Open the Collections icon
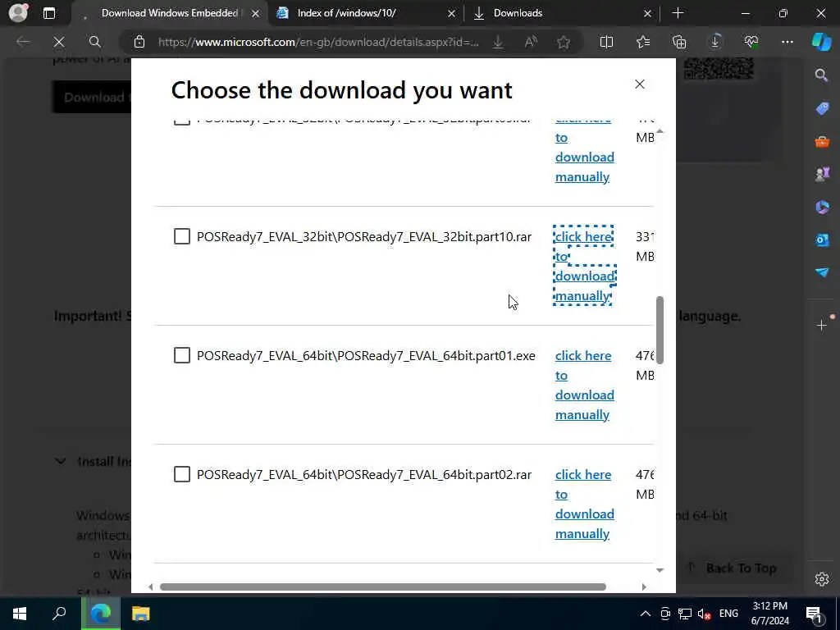This screenshot has width=840, height=630. tap(679, 42)
